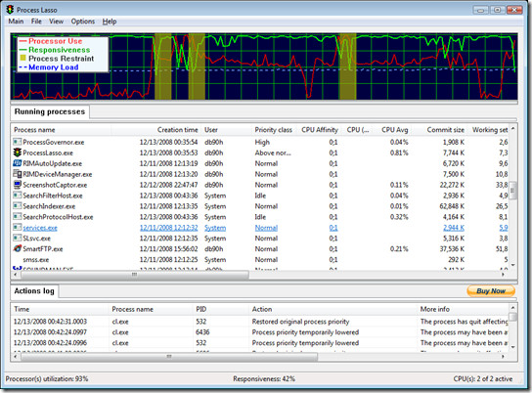The width and height of the screenshot is (532, 393).
Task: Open the Main menu
Action: click(x=16, y=22)
